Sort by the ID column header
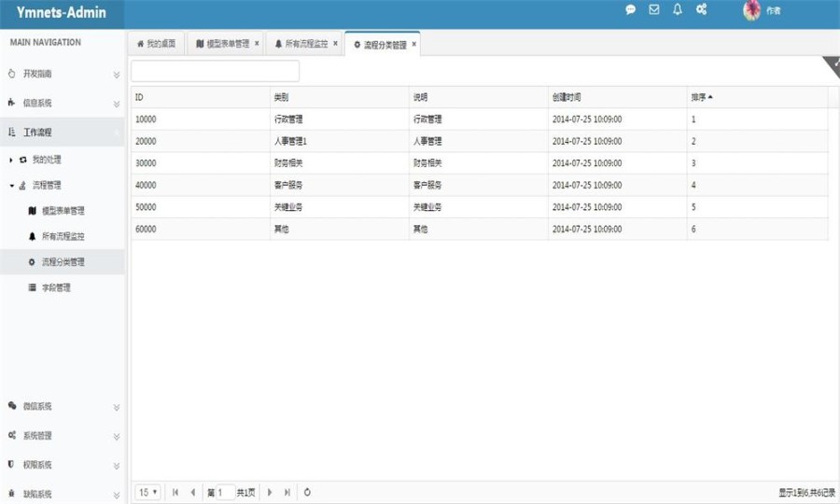This screenshot has height=504, width=840. [x=201, y=97]
